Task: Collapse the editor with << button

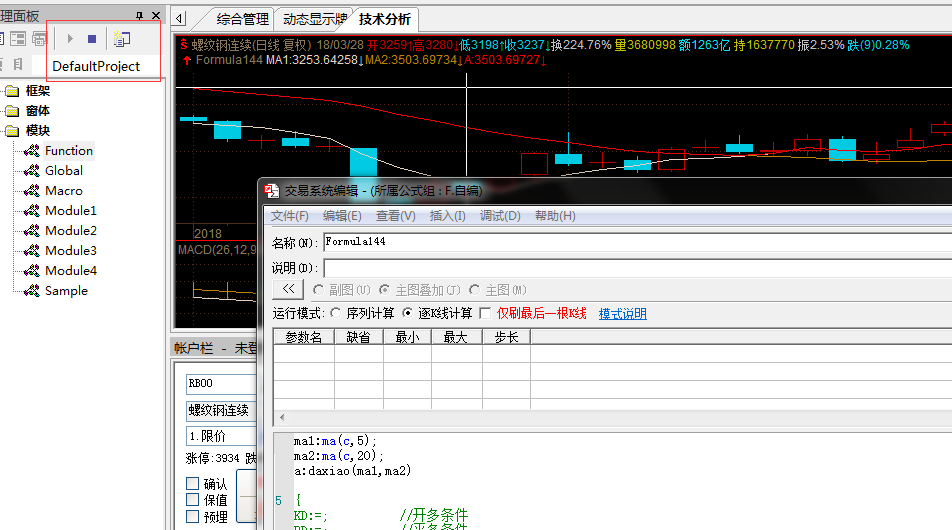Action: [x=287, y=289]
